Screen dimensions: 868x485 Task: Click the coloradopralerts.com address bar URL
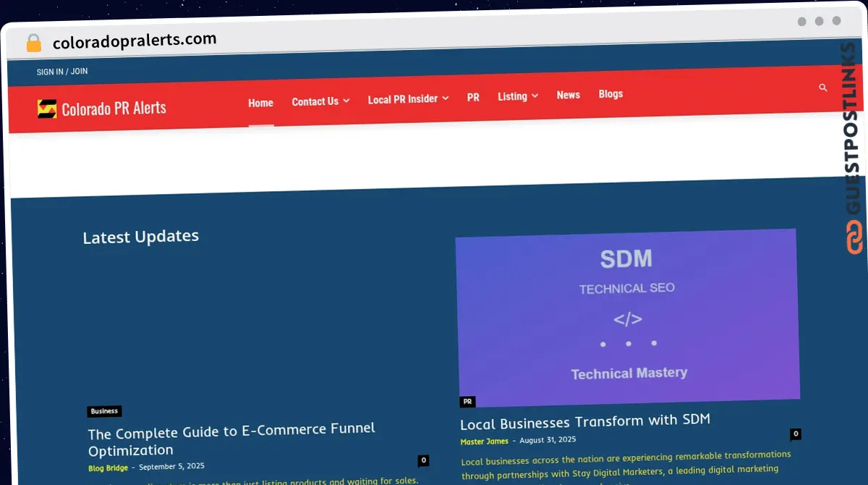point(135,41)
